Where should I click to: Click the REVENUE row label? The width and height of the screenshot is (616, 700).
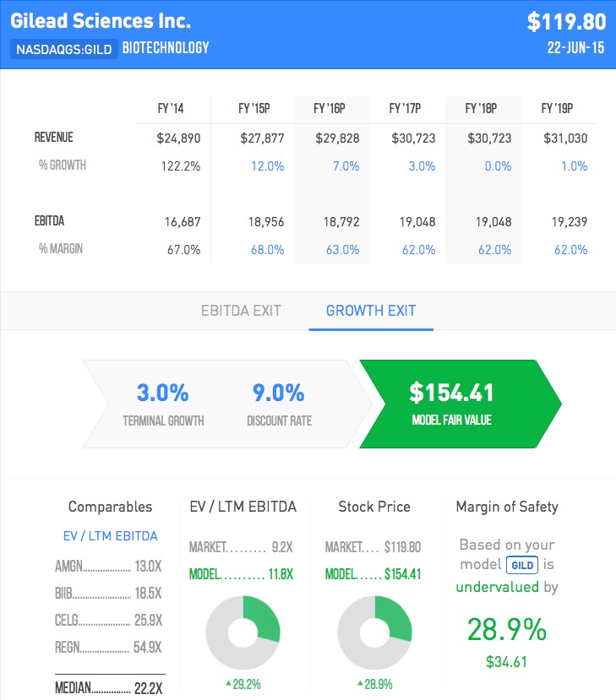pyautogui.click(x=53, y=137)
